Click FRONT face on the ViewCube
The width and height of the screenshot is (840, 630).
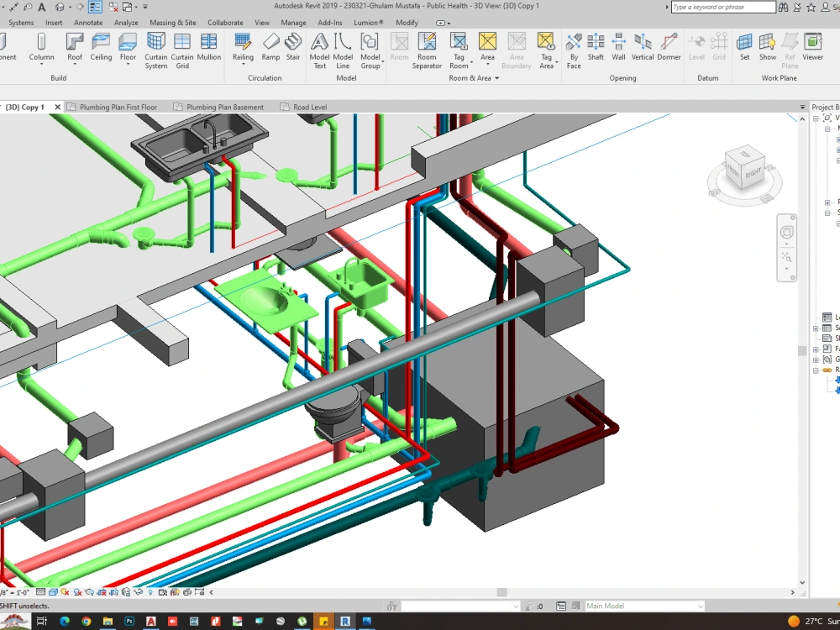point(732,172)
